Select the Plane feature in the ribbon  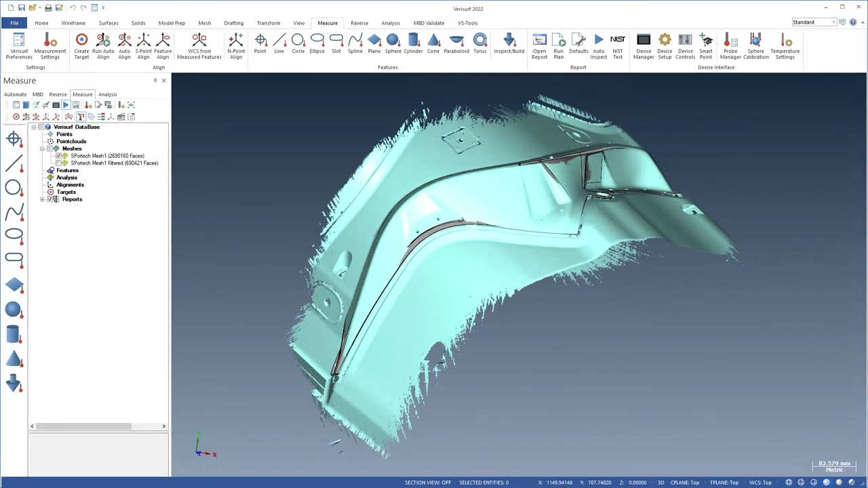point(374,43)
